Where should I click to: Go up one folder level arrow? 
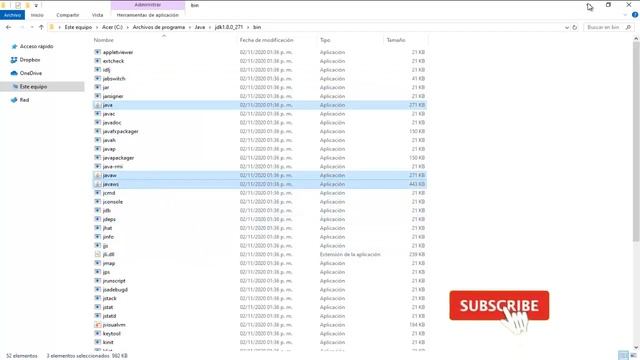coord(41,27)
